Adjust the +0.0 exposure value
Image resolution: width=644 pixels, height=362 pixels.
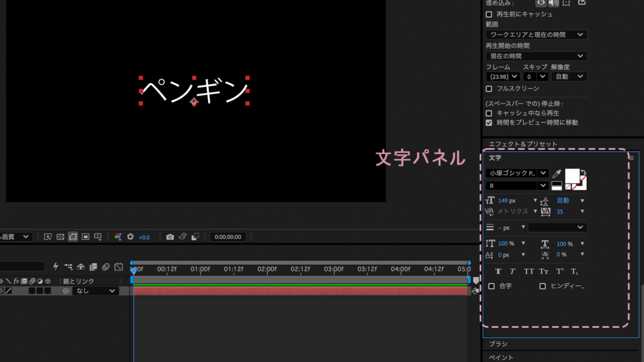click(x=144, y=237)
